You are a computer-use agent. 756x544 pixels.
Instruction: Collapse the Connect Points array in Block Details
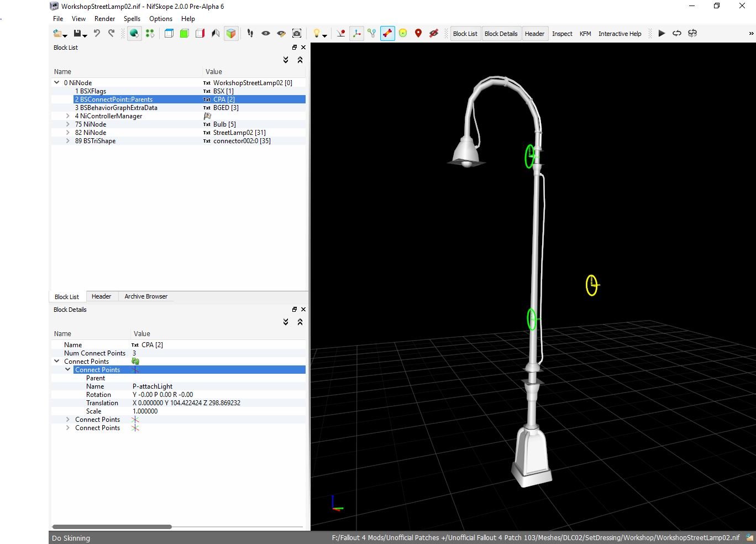click(56, 361)
